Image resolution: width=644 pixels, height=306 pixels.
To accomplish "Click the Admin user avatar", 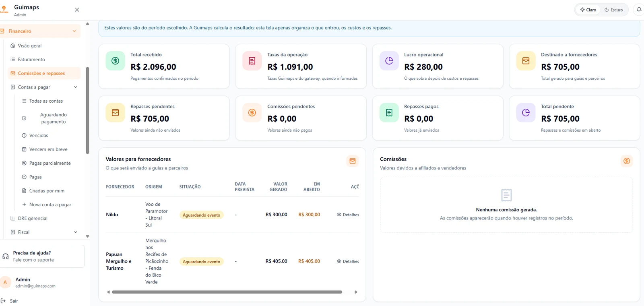I will tap(5, 283).
